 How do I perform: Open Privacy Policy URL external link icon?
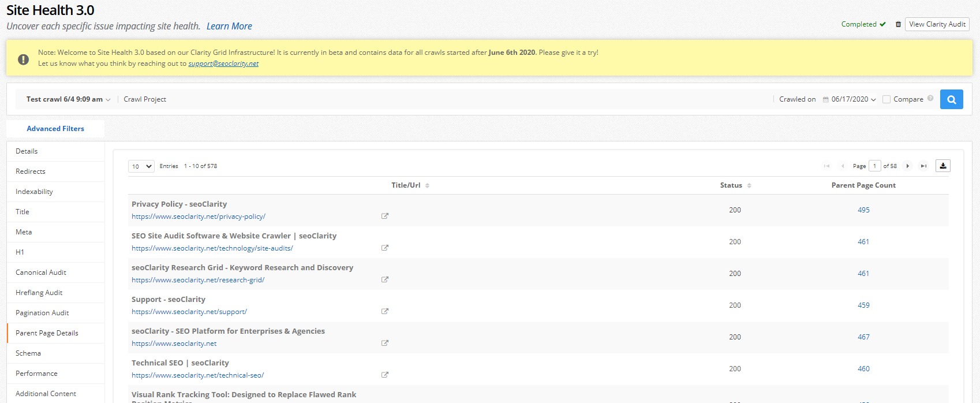[385, 216]
